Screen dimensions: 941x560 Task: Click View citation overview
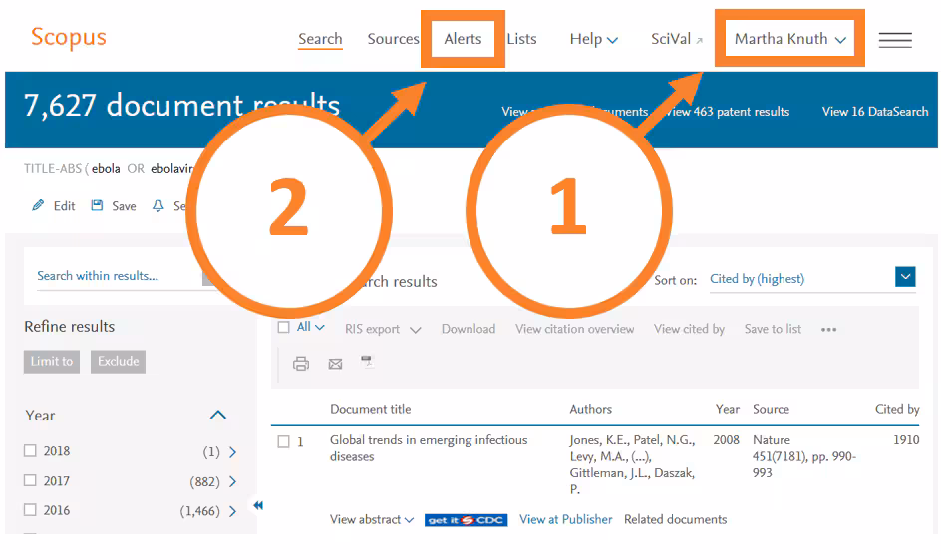[x=575, y=329]
